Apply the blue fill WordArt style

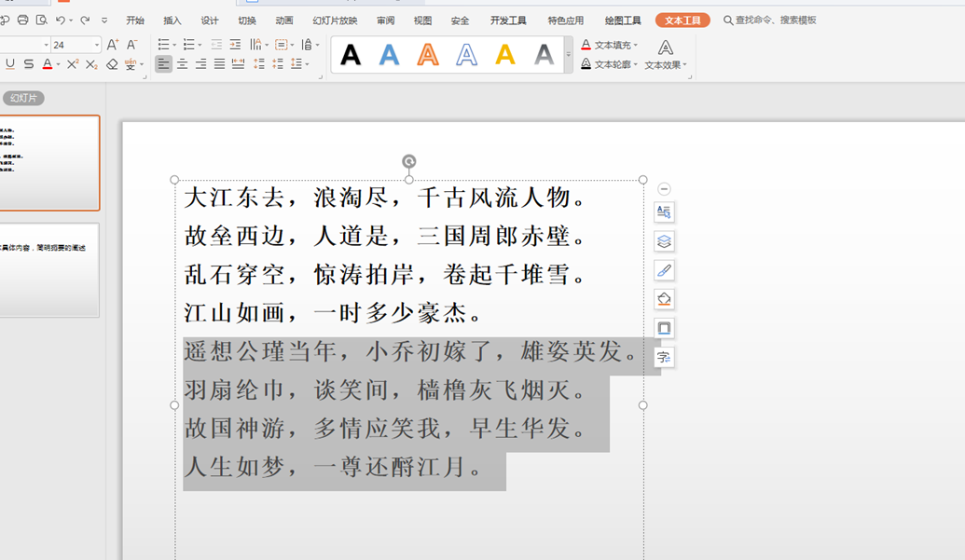click(x=389, y=55)
